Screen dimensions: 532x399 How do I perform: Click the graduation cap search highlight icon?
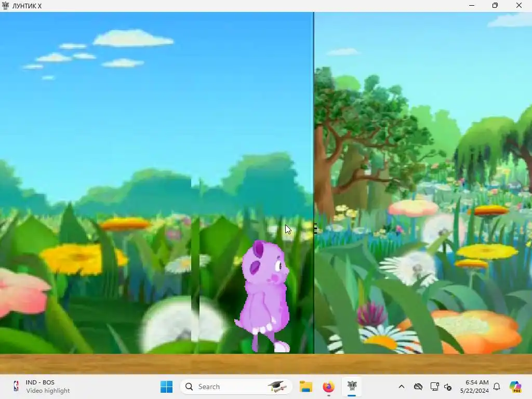pos(277,387)
